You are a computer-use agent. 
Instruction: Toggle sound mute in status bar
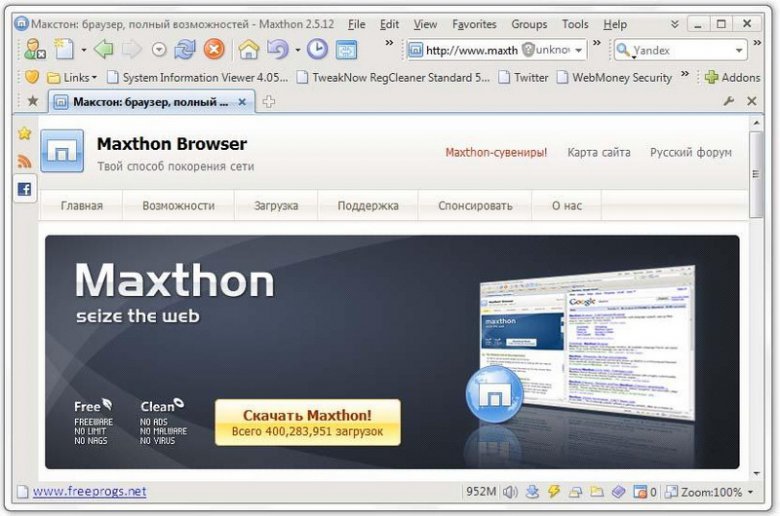510,492
